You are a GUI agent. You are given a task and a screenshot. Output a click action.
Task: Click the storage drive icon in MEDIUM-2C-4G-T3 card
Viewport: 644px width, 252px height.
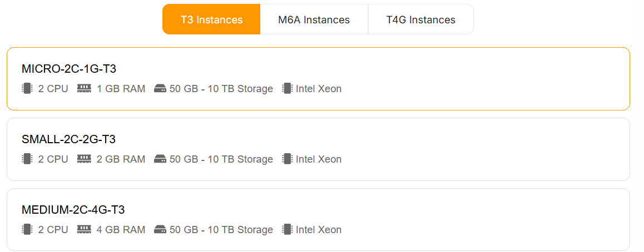coord(160,229)
